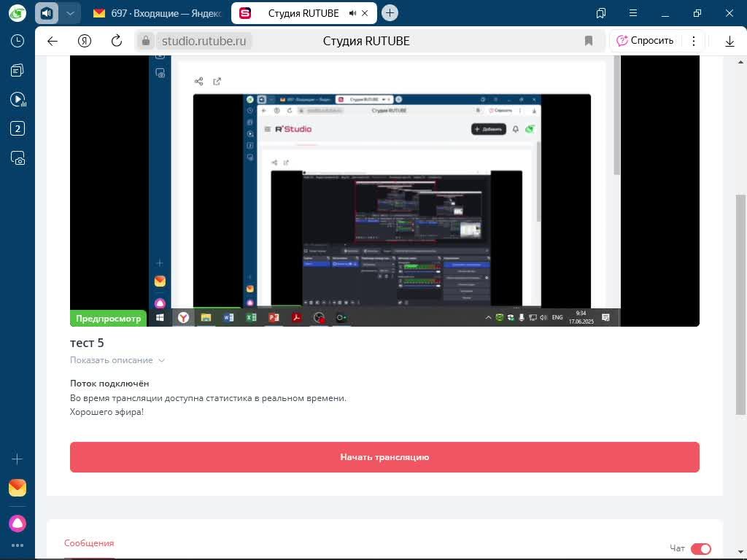Launch the screenshot tool from the sidebar
This screenshot has height=560, width=747.
coord(18,158)
